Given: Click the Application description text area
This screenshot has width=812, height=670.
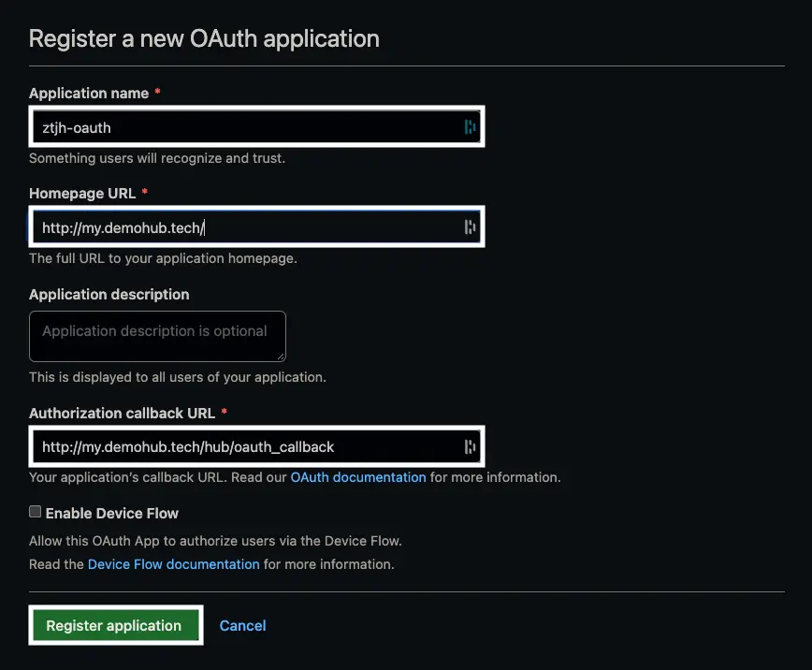Looking at the screenshot, I should [x=157, y=336].
